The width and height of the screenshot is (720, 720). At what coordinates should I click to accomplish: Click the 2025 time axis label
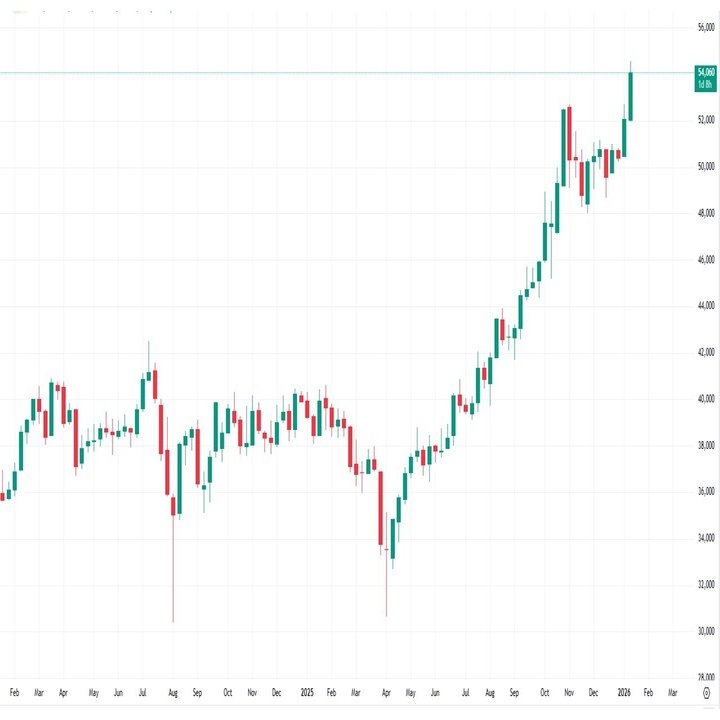(x=307, y=692)
